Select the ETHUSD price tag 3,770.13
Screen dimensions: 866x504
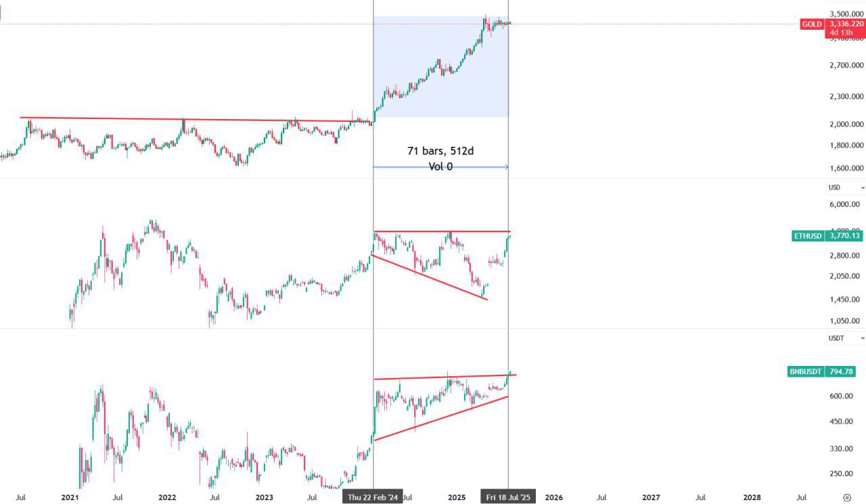click(846, 236)
